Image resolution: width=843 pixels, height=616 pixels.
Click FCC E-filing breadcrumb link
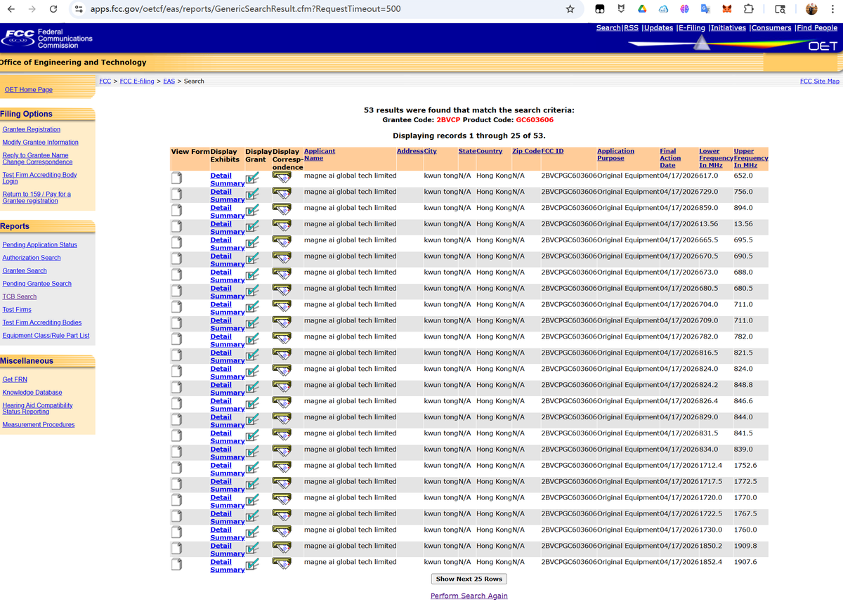(x=137, y=81)
